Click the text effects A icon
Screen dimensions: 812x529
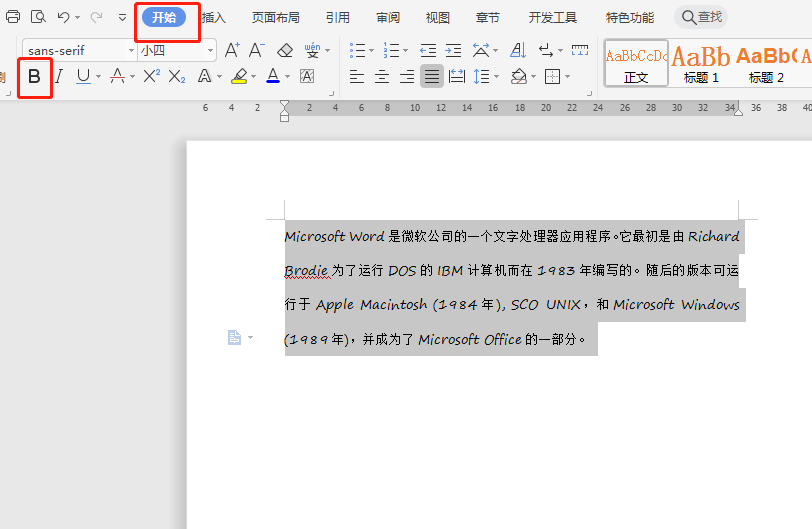pyautogui.click(x=205, y=77)
